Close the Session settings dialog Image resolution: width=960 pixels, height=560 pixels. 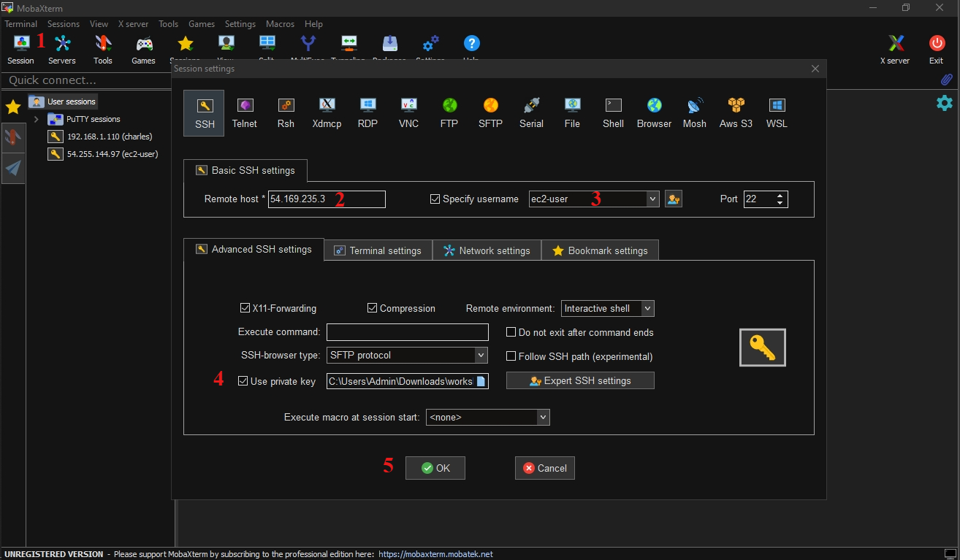pyautogui.click(x=815, y=69)
